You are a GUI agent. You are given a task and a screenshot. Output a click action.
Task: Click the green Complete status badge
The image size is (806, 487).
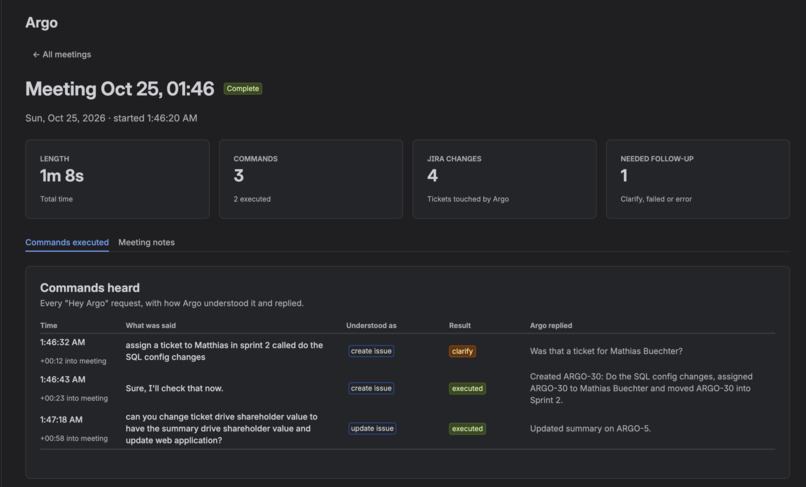coord(243,88)
